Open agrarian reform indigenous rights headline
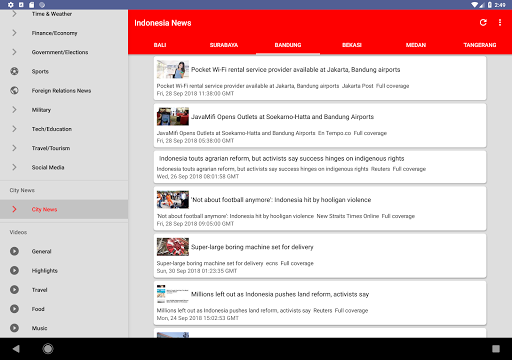This screenshot has width=512, height=360. (281, 158)
